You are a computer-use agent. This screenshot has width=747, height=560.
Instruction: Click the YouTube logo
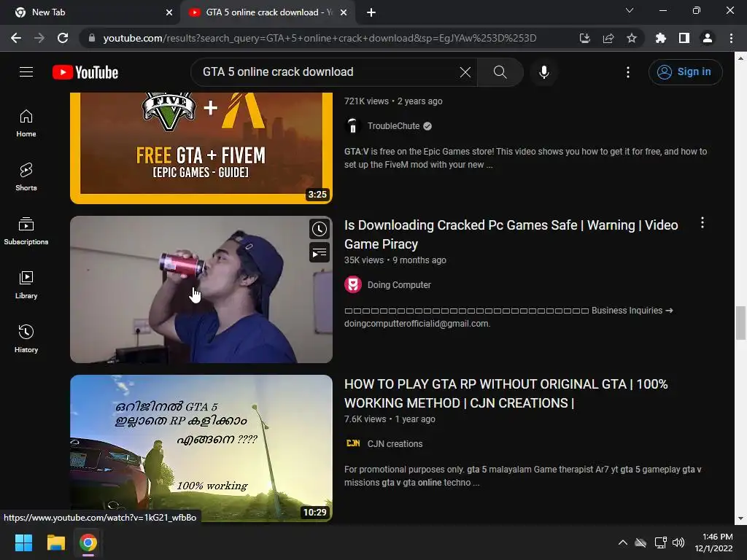pyautogui.click(x=85, y=72)
